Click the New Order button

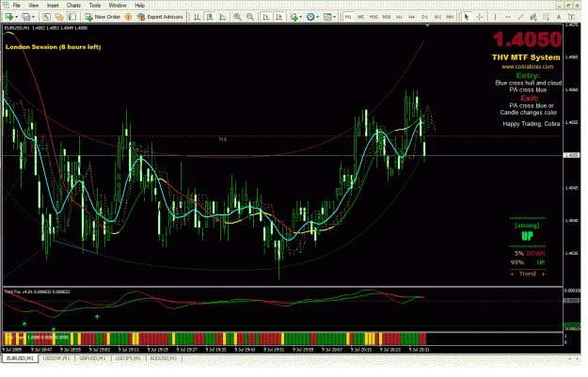pos(103,17)
